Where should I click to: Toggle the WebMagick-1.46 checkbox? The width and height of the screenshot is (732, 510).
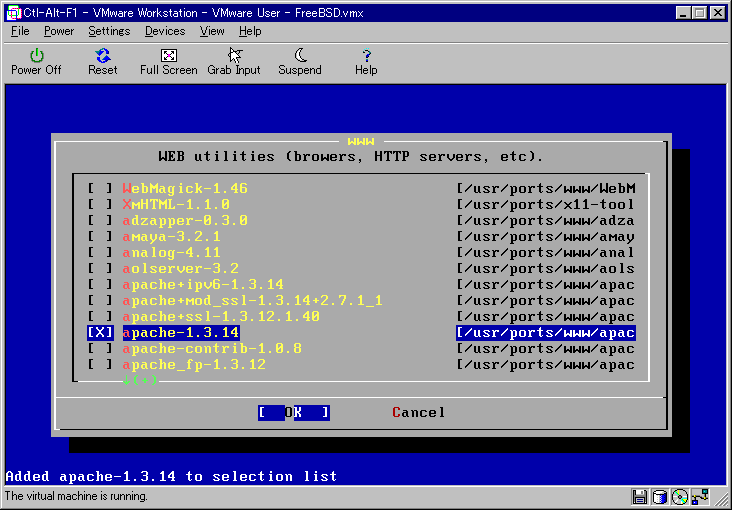(x=100, y=189)
